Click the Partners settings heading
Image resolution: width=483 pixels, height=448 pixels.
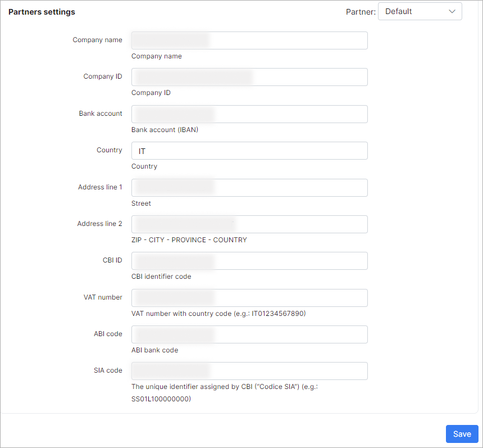coord(42,12)
